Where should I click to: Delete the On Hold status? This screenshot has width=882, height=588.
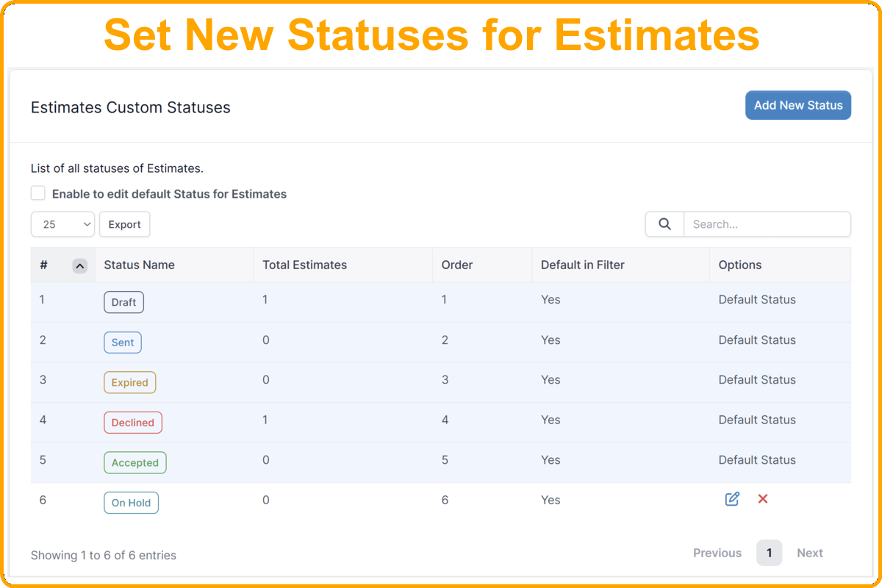762,499
